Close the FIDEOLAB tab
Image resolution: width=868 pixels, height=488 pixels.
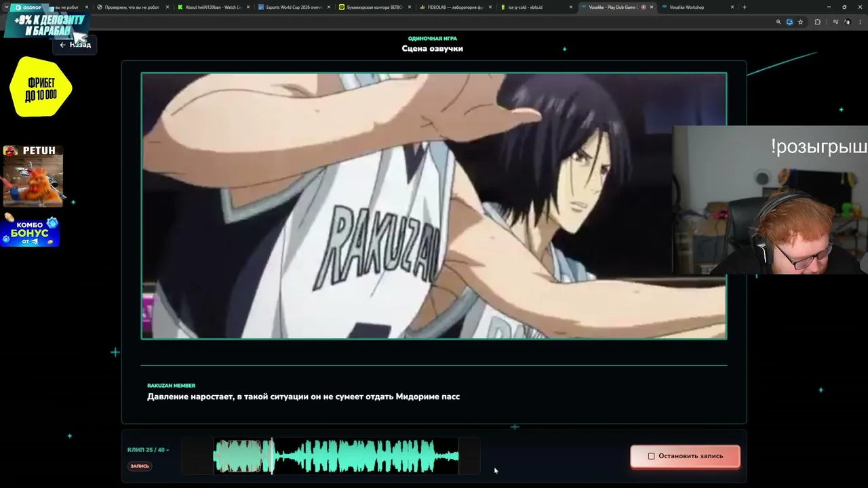[x=490, y=7]
